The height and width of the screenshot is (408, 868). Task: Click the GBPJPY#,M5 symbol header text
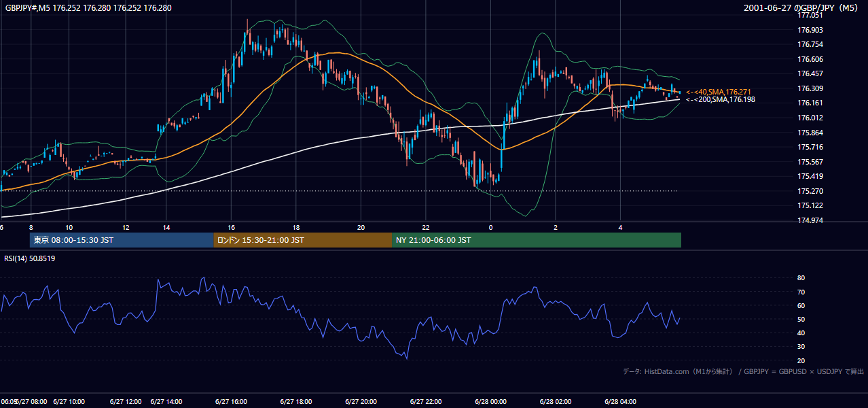[x=88, y=8]
